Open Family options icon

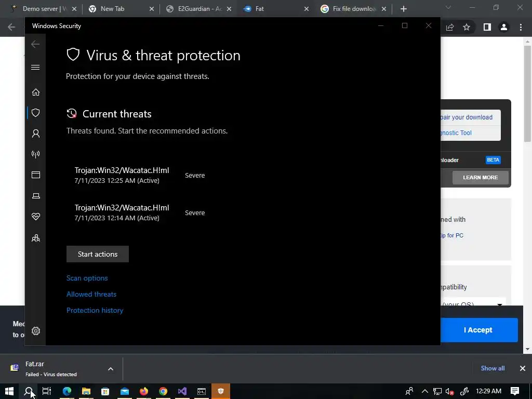click(36, 238)
